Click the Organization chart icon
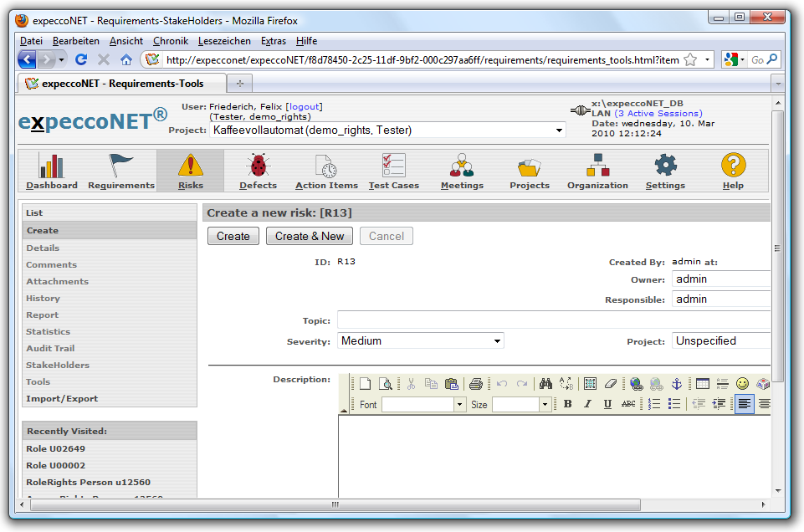 click(x=597, y=166)
